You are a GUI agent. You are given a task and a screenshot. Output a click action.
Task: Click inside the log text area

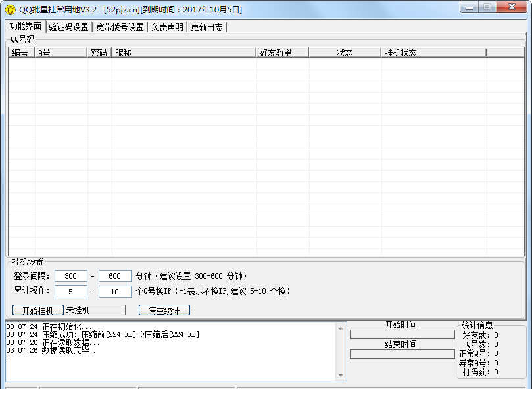pyautogui.click(x=171, y=351)
